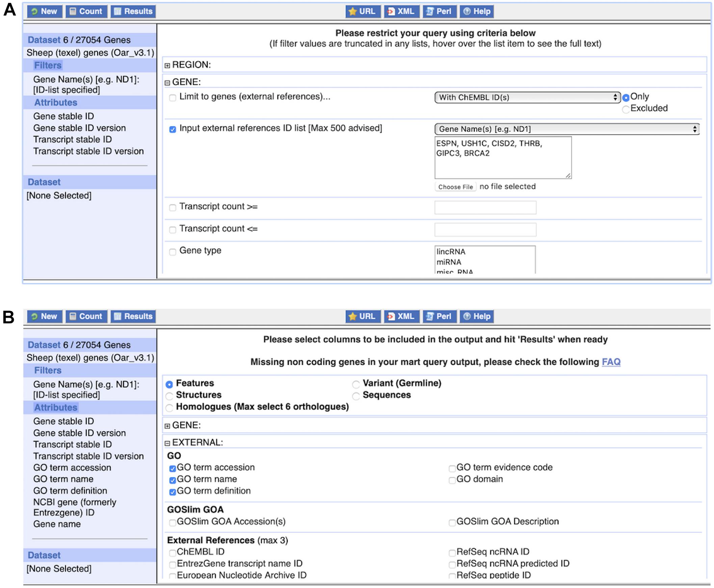Click Transcript count <= input field

click(485, 230)
